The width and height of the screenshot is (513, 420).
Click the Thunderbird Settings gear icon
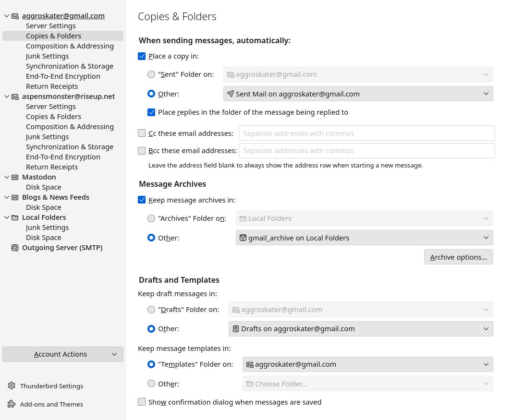(x=12, y=386)
